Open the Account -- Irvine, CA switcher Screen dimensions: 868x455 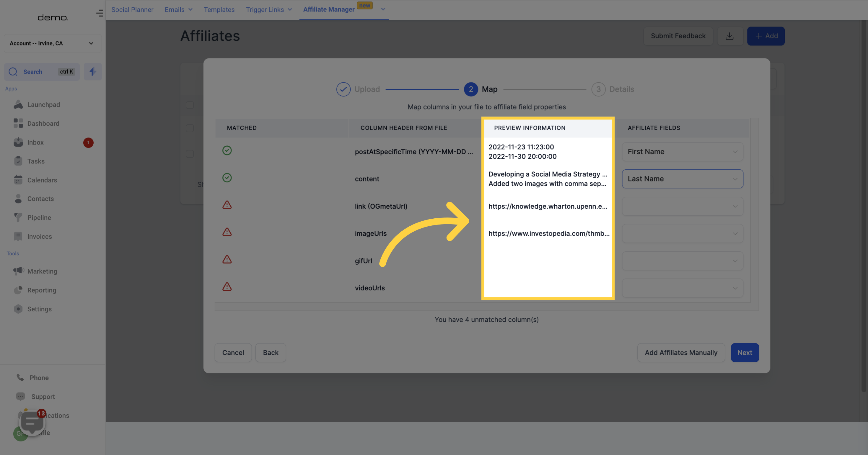point(53,43)
